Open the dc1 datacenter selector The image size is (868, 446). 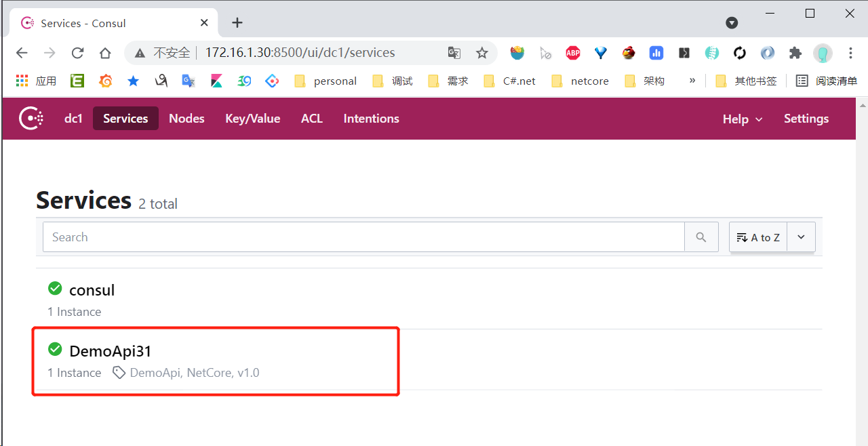(x=73, y=119)
